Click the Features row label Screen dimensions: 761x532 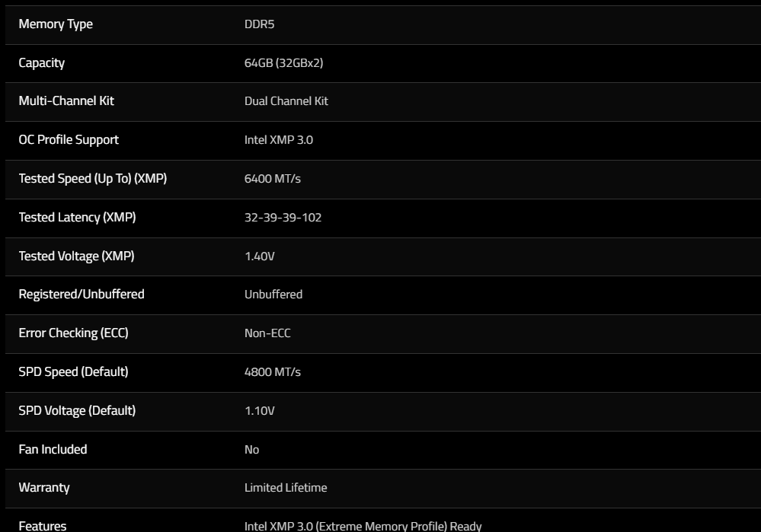(42, 526)
